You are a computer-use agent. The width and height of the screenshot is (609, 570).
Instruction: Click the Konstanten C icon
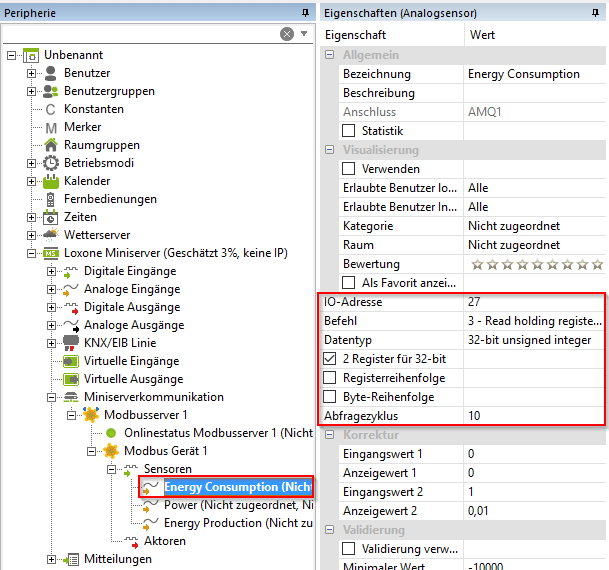click(50, 109)
